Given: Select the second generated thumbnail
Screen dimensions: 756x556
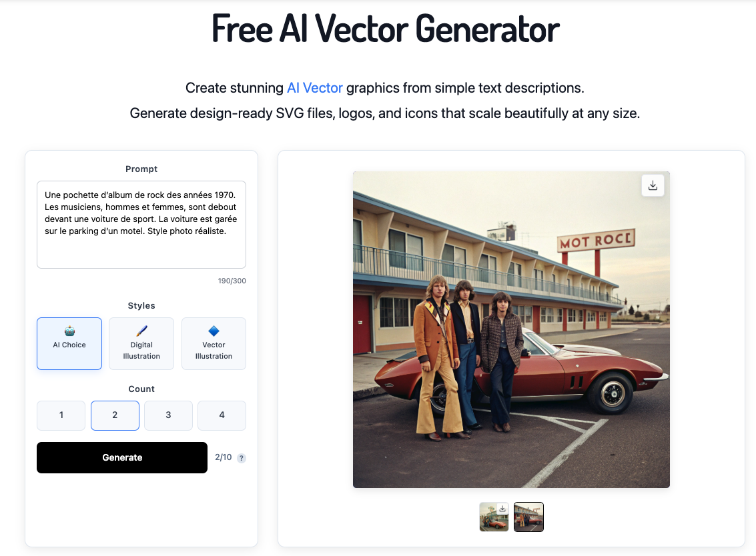Looking at the screenshot, I should (528, 517).
